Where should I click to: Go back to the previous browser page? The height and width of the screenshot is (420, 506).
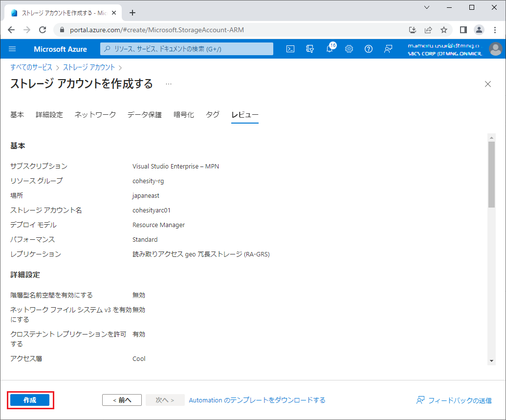click(x=11, y=30)
